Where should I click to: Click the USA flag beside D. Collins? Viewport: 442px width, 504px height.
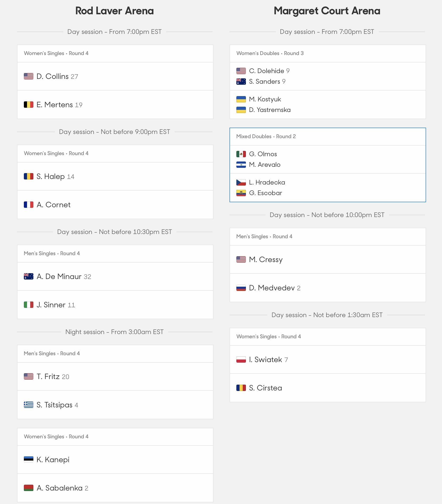29,76
